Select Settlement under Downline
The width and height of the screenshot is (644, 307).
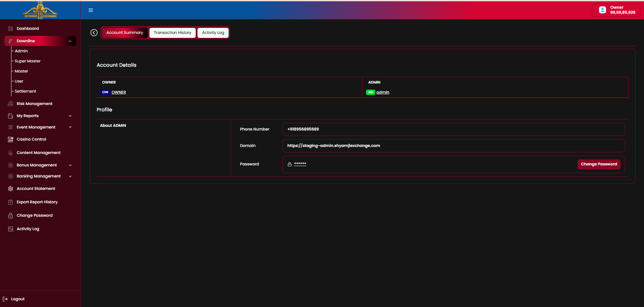click(x=26, y=91)
